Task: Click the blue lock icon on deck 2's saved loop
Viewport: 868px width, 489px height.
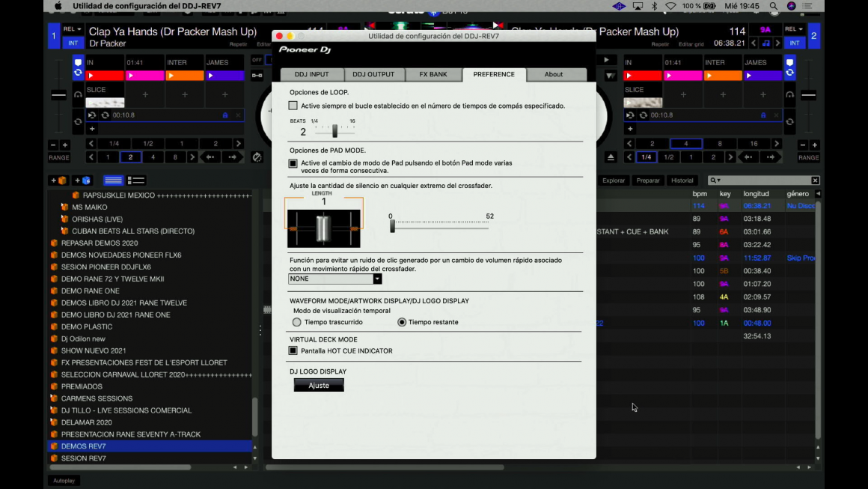Action: pos(762,115)
